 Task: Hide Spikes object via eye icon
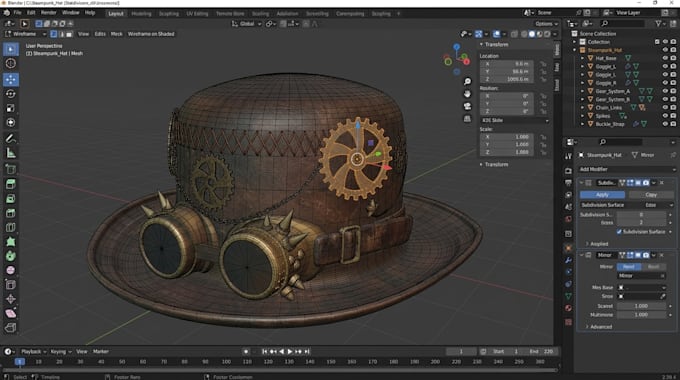click(x=665, y=116)
